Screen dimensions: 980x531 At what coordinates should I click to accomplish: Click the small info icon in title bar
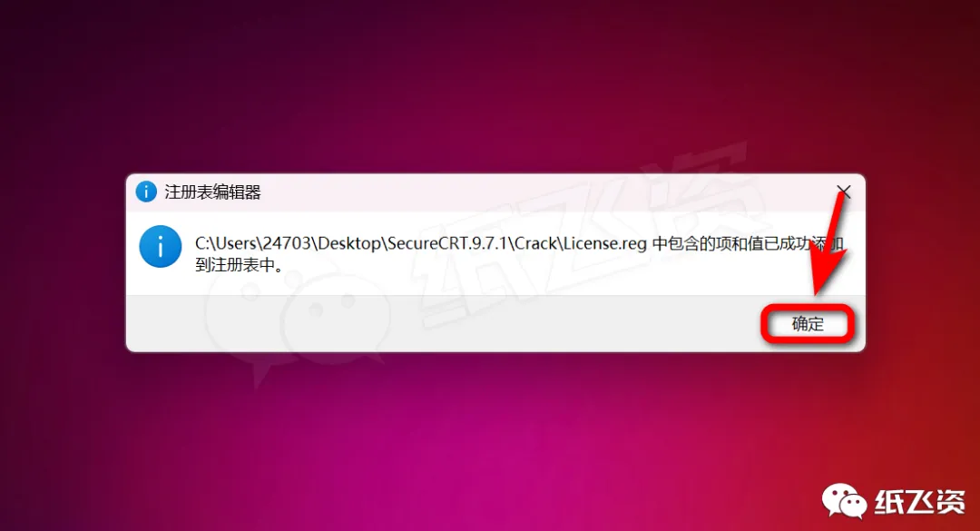pos(146,192)
